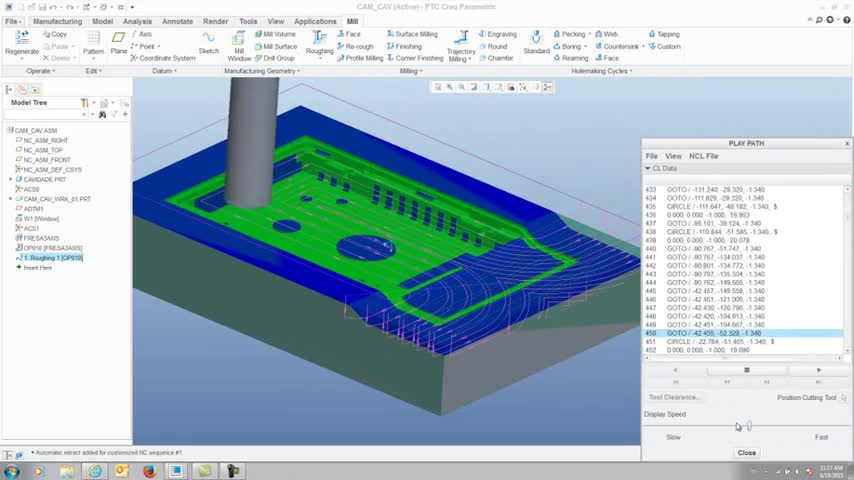Open the Manufacturing Geometry group dropdown
This screenshot has width=854, height=480.
coord(260,71)
